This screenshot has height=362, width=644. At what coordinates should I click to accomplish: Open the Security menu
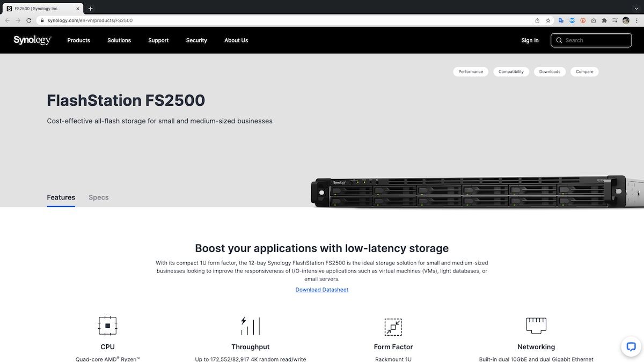pyautogui.click(x=196, y=40)
